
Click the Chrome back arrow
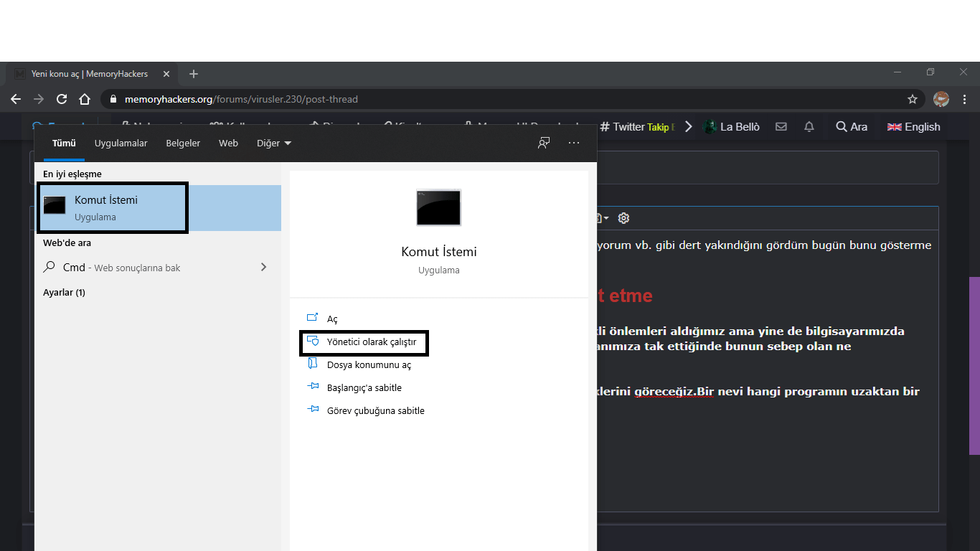(x=16, y=99)
